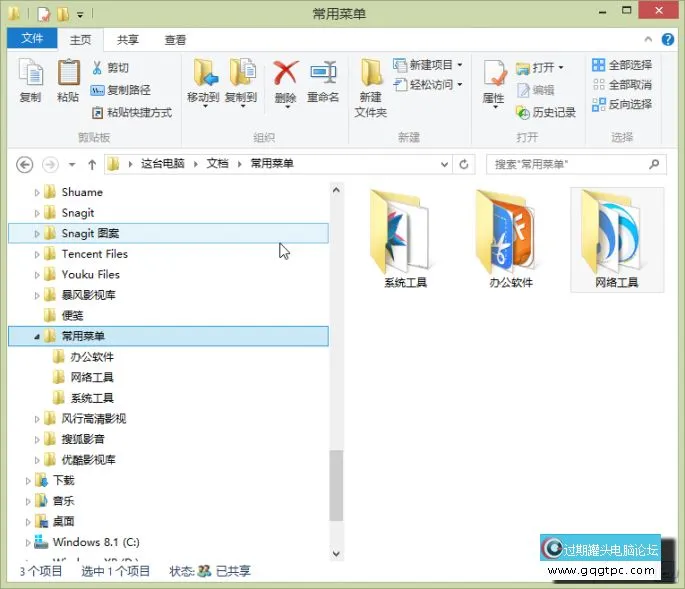Switch to the Home (主页) tab
Image resolution: width=685 pixels, height=589 pixels.
80,40
